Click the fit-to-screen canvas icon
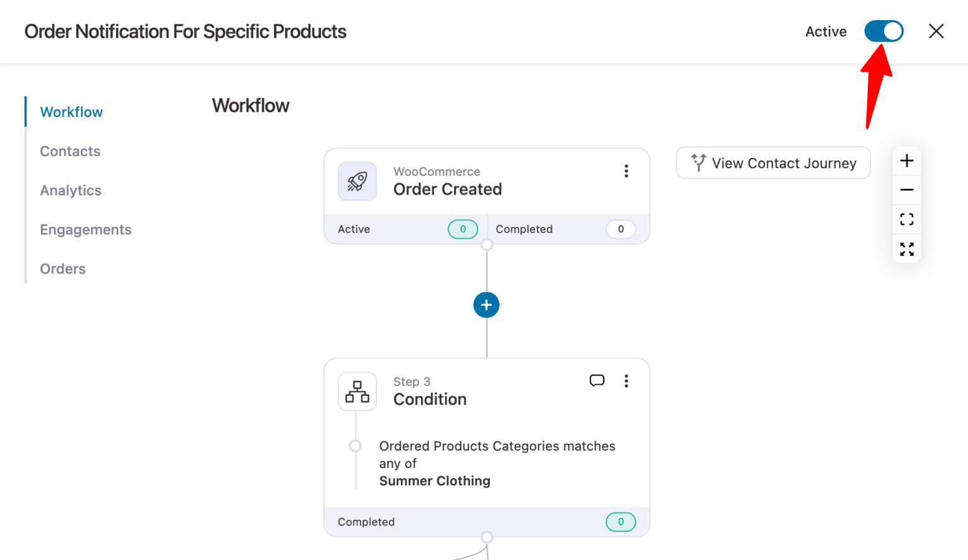This screenshot has width=968, height=560. pos(906,219)
